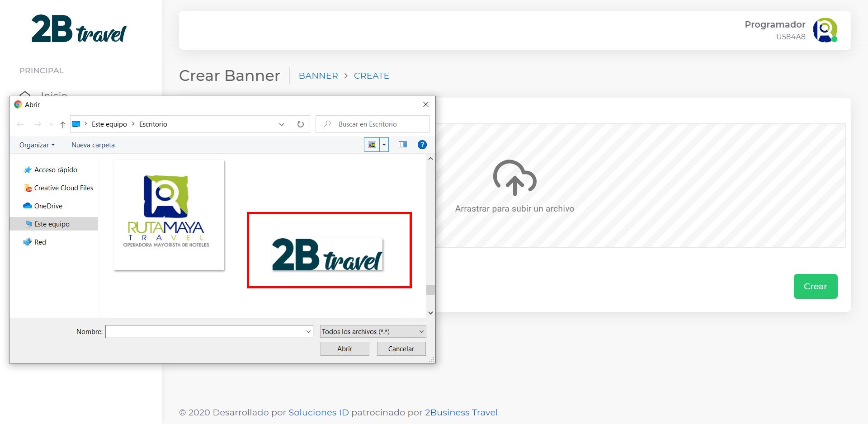Click the OneDrive cloud icon
868x424 pixels.
[28, 206]
